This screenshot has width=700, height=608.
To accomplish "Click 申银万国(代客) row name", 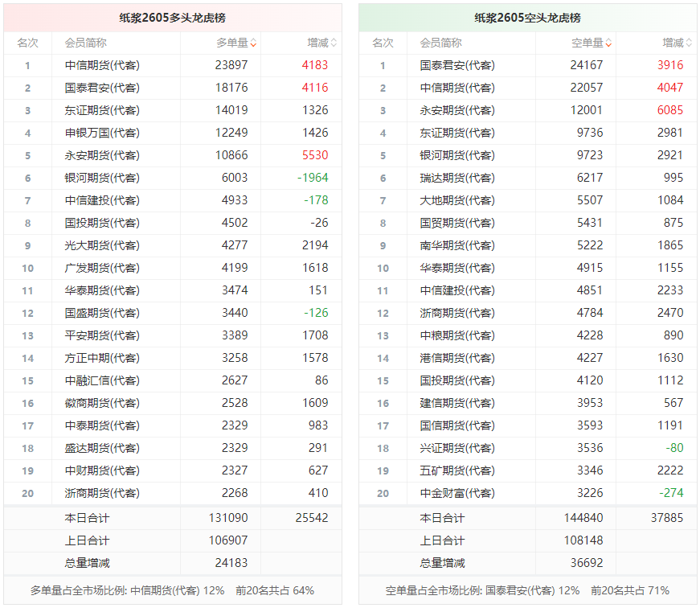I will coord(102,133).
